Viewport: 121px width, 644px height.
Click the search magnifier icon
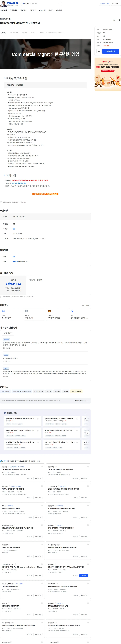tap(59, 4)
